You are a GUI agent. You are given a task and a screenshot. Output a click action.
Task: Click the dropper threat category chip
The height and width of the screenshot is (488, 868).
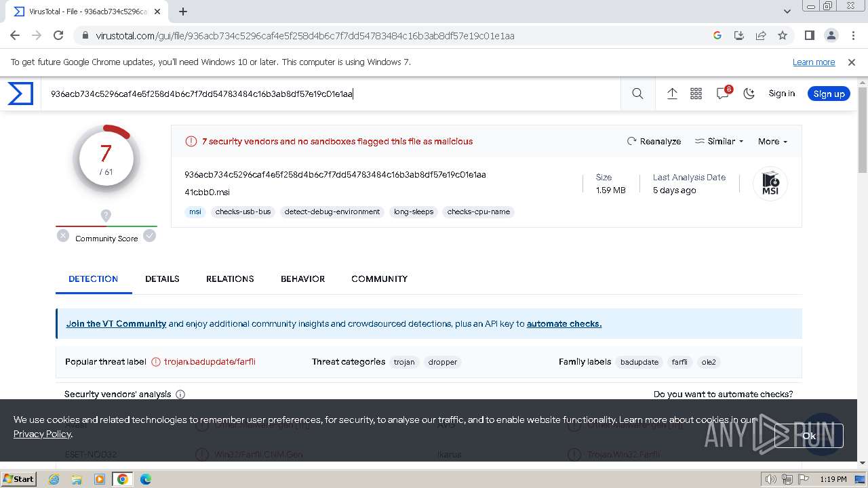(443, 362)
